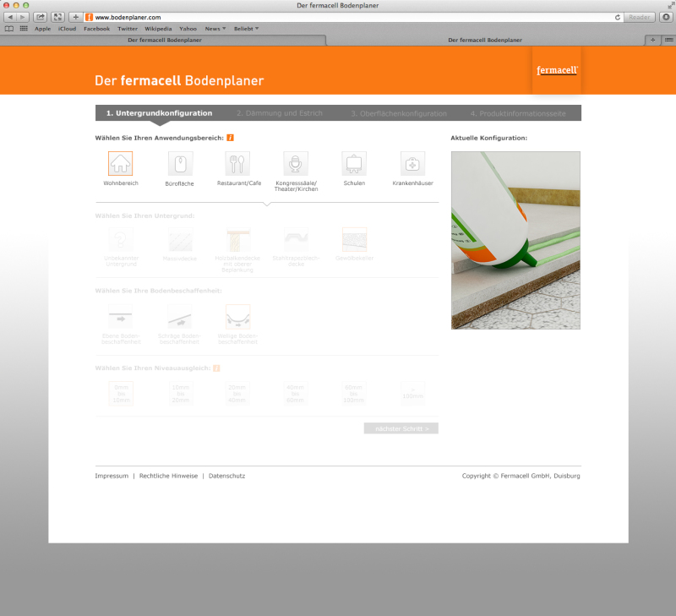Screen dimensions: 676x616
Task: Pick the Gewölbekeller subfloor icon
Action: pyautogui.click(x=354, y=240)
